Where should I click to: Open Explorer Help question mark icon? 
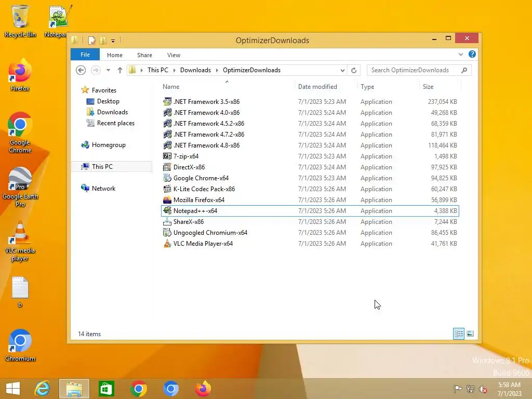[x=472, y=54]
